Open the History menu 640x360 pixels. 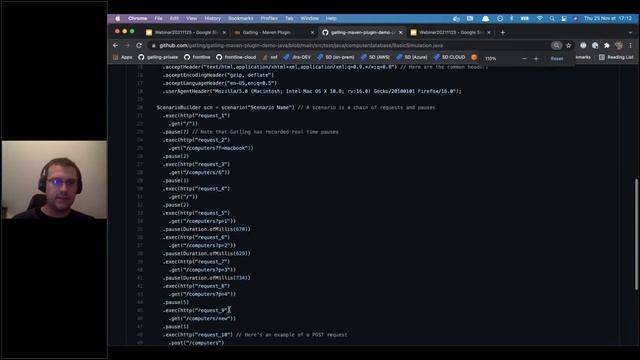tap(212, 18)
